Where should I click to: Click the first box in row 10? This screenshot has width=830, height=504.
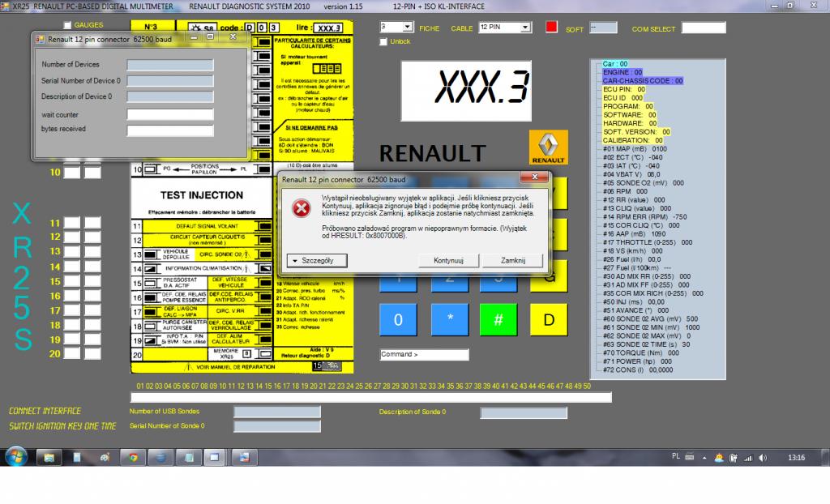(71, 173)
